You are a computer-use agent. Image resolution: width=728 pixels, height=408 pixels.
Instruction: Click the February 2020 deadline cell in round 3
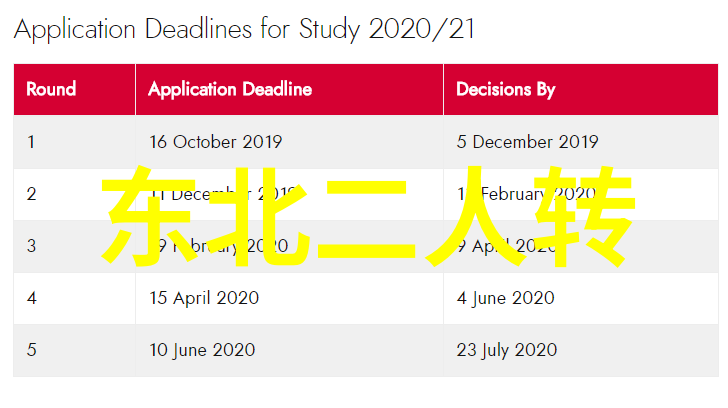coord(289,246)
